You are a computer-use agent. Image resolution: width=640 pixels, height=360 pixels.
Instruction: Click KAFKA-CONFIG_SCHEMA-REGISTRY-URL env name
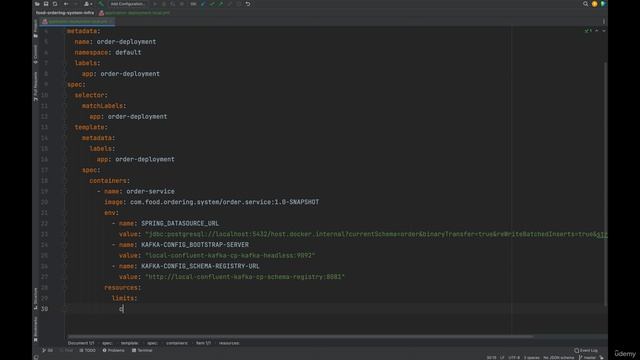pos(200,266)
